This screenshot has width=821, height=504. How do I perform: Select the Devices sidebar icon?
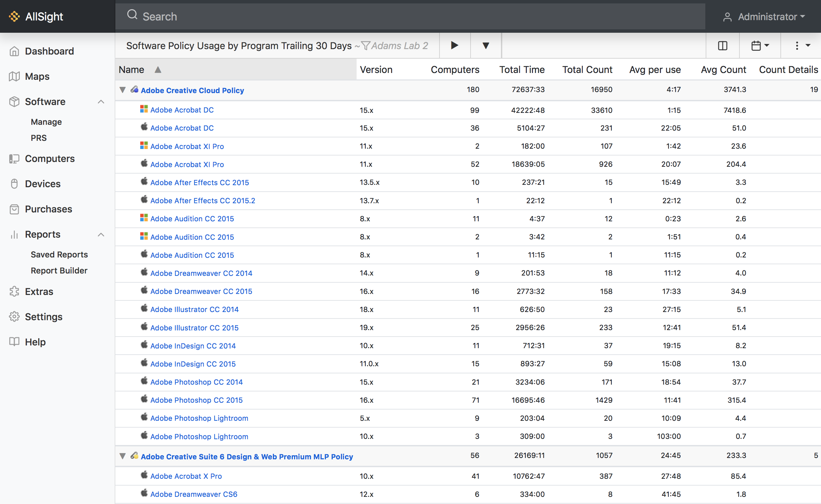point(14,183)
